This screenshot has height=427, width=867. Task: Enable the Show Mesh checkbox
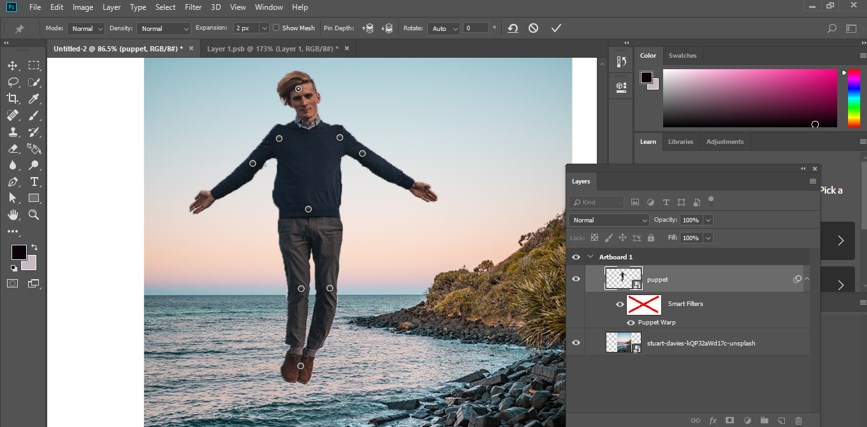[277, 28]
